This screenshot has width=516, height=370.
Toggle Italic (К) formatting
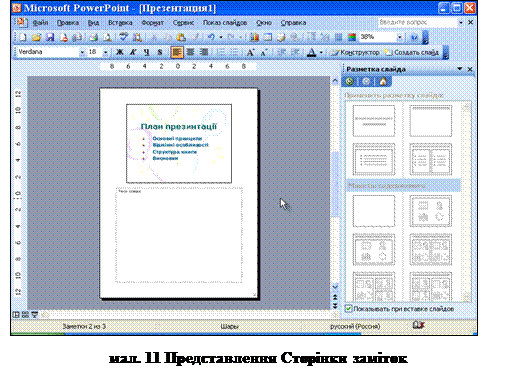click(x=133, y=52)
